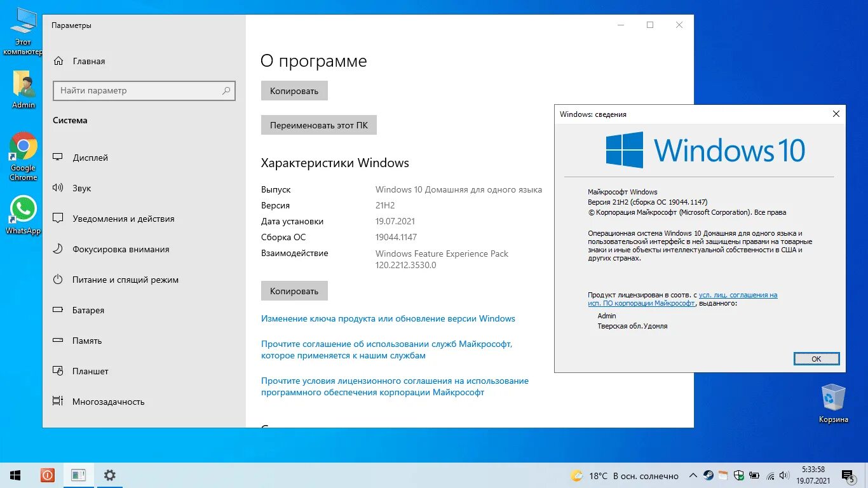Focus the Найти параметр search field

point(144,91)
